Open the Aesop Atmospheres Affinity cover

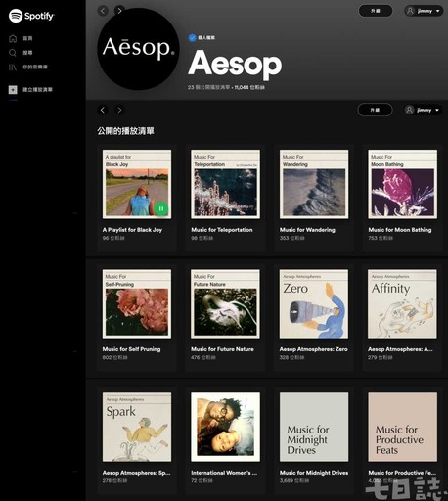click(x=403, y=304)
